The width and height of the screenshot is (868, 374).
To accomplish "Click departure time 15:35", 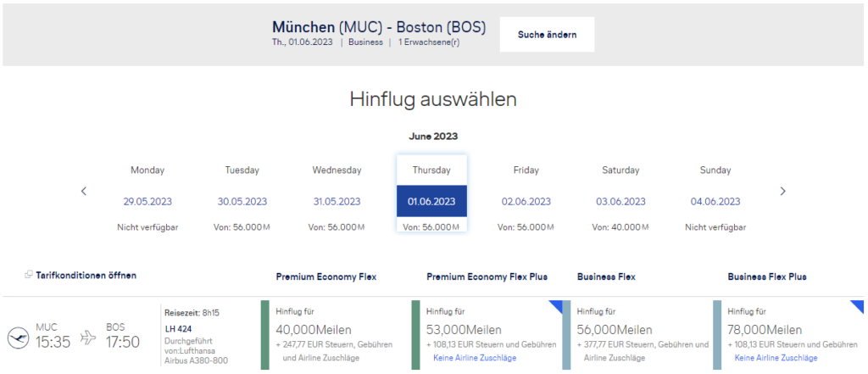I will 53,342.
